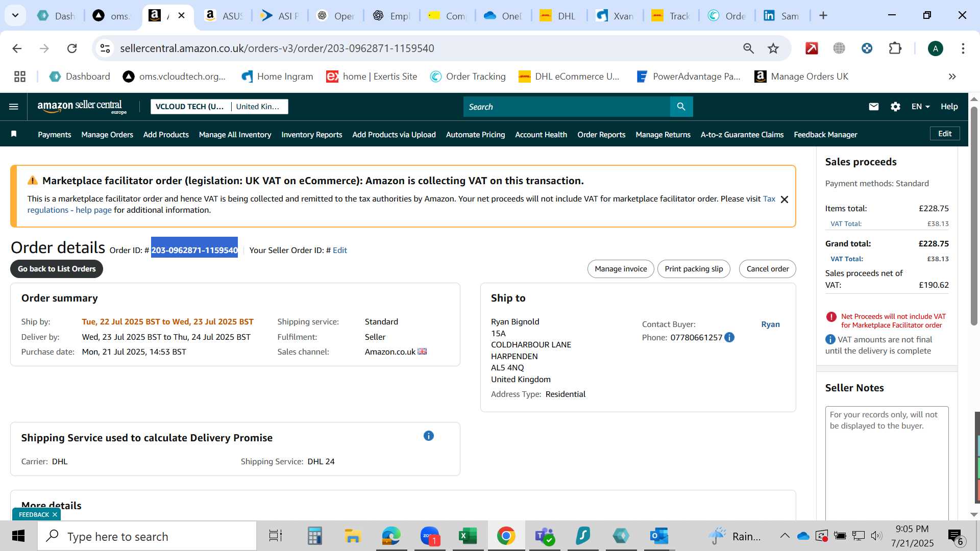This screenshot has height=551, width=980.
Task: Open Manage Orders in navigation bar
Action: pyautogui.click(x=107, y=135)
